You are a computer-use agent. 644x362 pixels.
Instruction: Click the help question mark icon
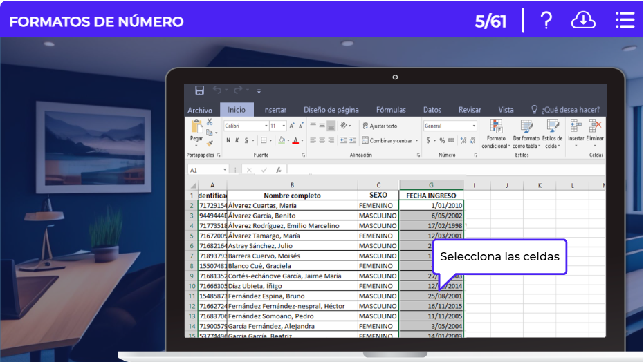[546, 21]
